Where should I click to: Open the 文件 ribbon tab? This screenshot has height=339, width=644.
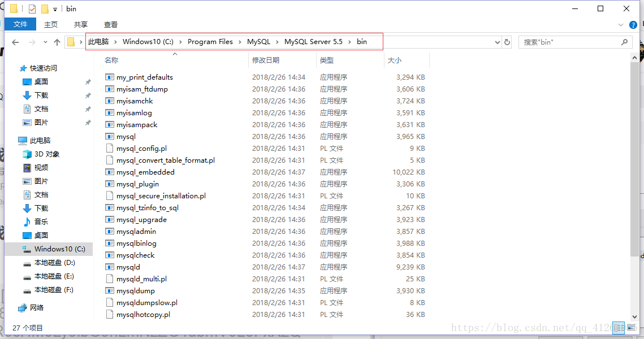[20, 24]
